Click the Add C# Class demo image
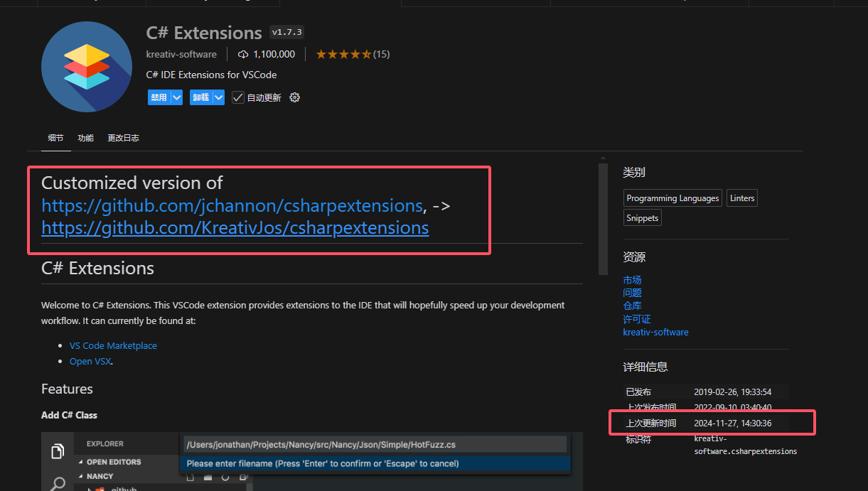The image size is (868, 491). tap(312, 460)
